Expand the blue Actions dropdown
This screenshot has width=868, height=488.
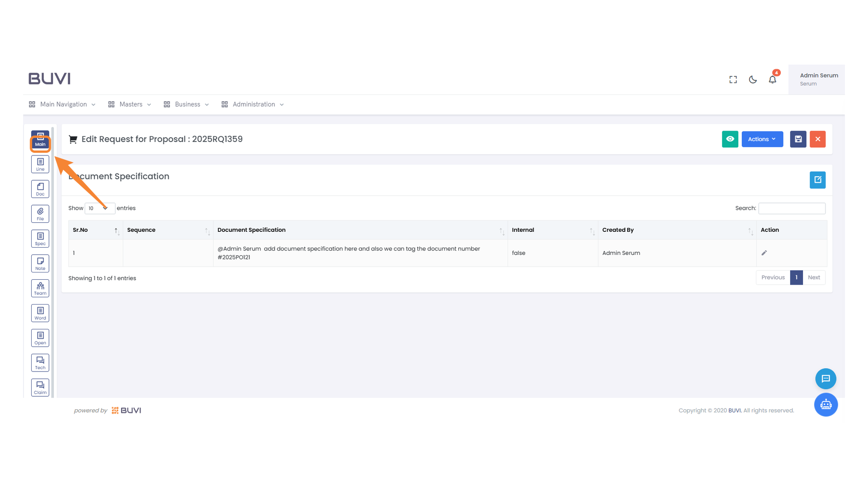tap(762, 139)
